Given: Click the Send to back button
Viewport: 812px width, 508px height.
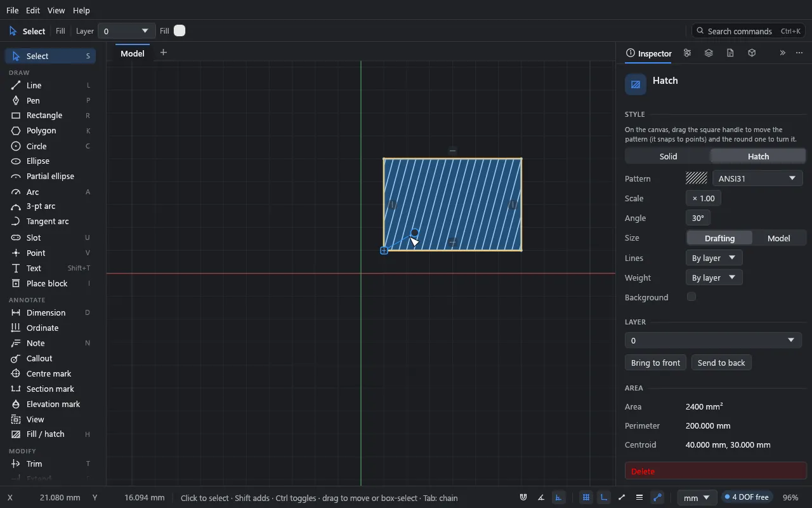Looking at the screenshot, I should click(721, 363).
